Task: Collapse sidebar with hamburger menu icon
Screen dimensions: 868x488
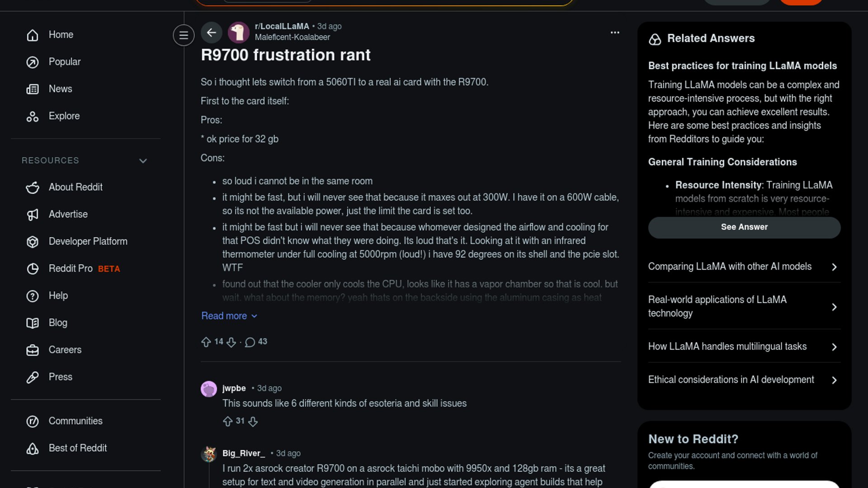Action: (184, 35)
